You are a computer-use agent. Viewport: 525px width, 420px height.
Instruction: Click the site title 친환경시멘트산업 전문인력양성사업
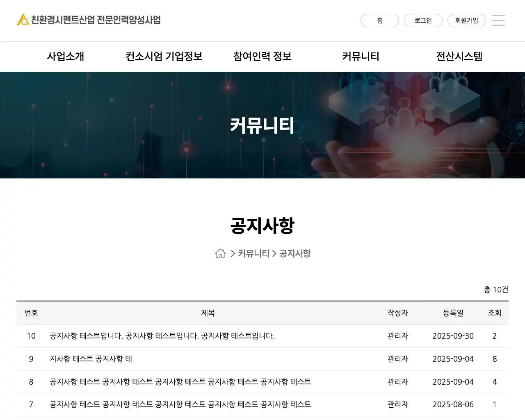[96, 20]
